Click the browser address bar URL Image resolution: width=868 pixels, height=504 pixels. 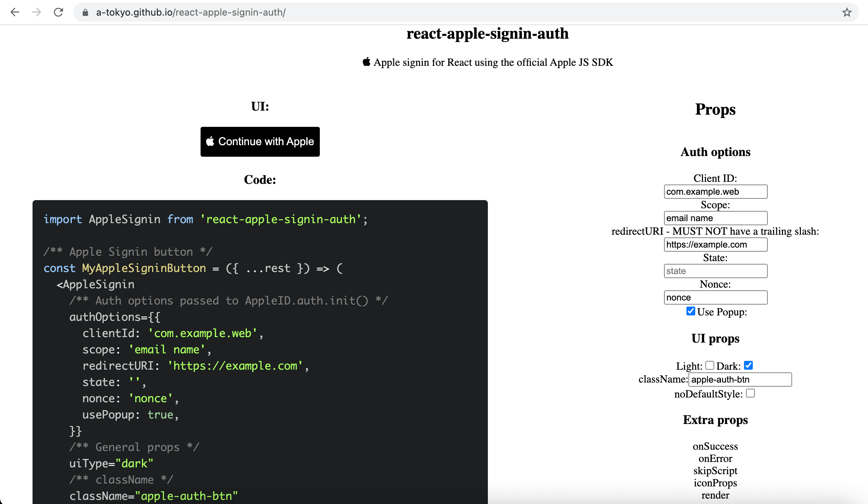click(x=191, y=13)
